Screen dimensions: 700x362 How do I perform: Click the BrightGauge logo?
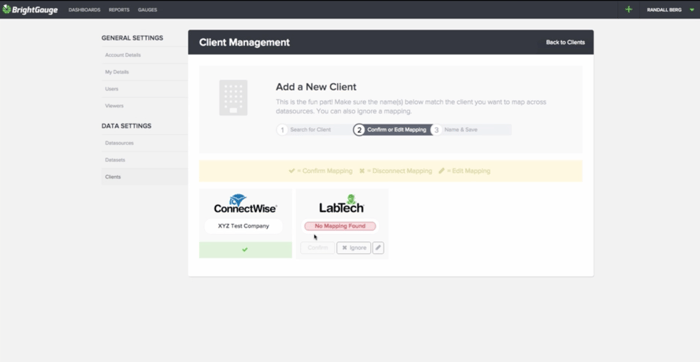pyautogui.click(x=30, y=9)
